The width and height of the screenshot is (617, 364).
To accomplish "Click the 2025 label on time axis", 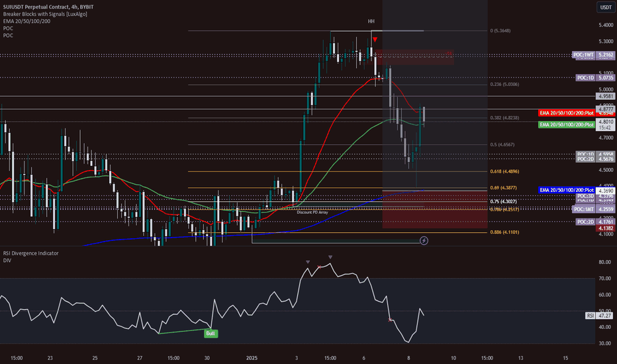I will coord(252,358).
